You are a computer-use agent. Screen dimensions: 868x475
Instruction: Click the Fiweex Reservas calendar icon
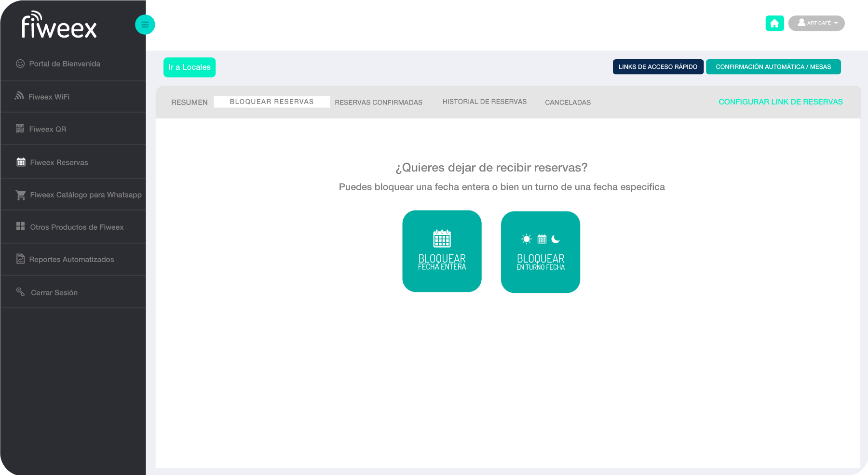[x=21, y=162]
